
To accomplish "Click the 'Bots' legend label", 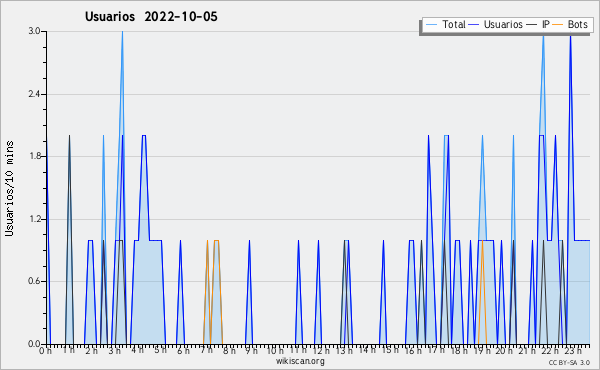I will click(577, 24).
